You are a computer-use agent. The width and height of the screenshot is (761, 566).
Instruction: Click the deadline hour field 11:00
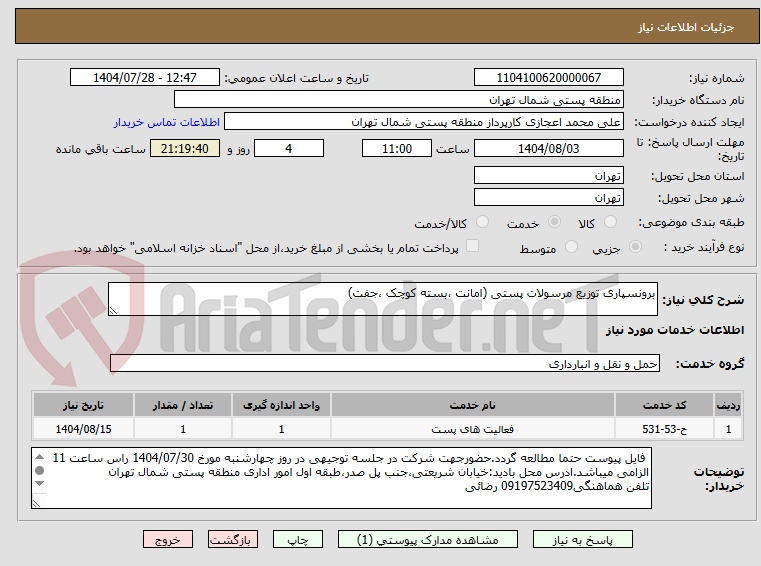[x=397, y=149]
